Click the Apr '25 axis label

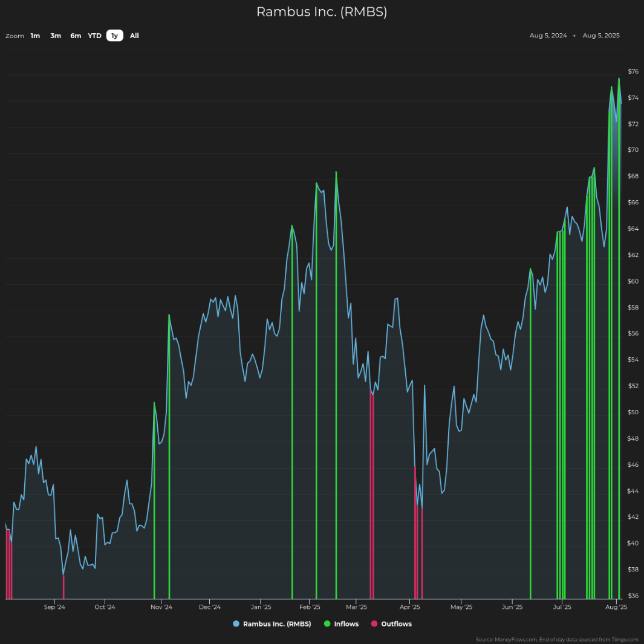coord(410,607)
